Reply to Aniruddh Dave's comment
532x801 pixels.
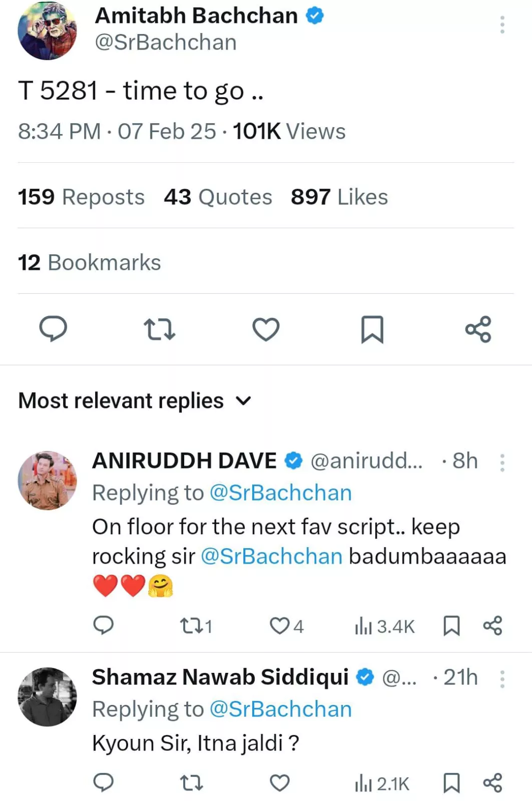point(104,626)
